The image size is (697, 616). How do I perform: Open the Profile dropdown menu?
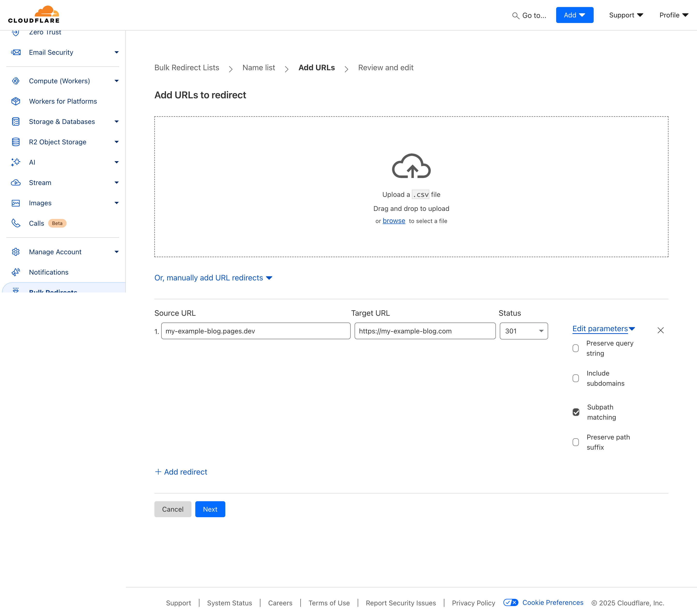[674, 15]
